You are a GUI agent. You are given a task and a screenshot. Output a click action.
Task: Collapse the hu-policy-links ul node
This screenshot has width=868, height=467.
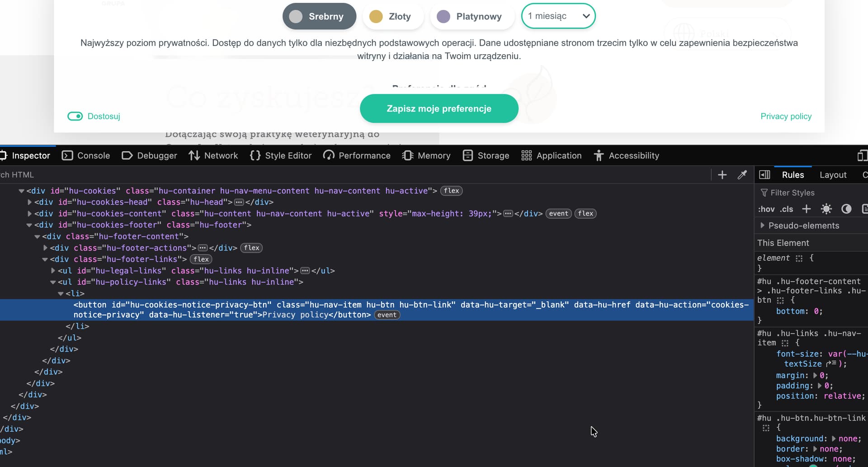53,282
